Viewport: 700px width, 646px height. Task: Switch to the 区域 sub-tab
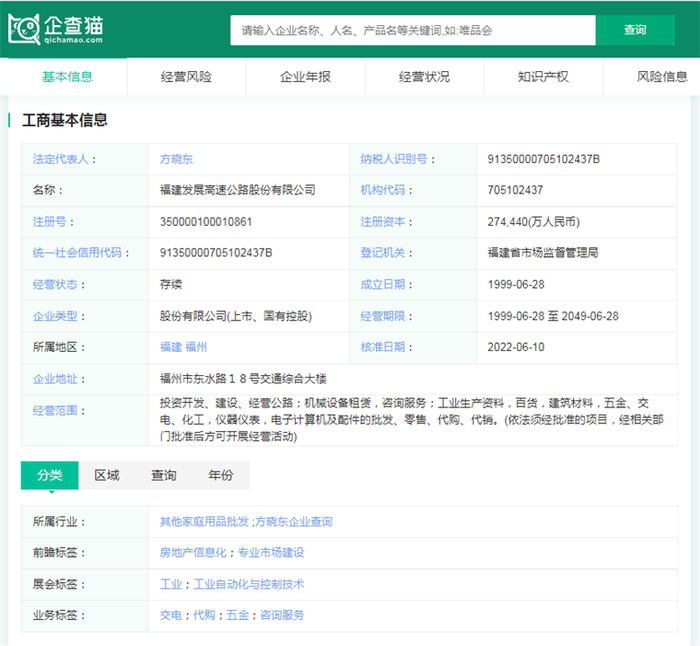coord(106,475)
